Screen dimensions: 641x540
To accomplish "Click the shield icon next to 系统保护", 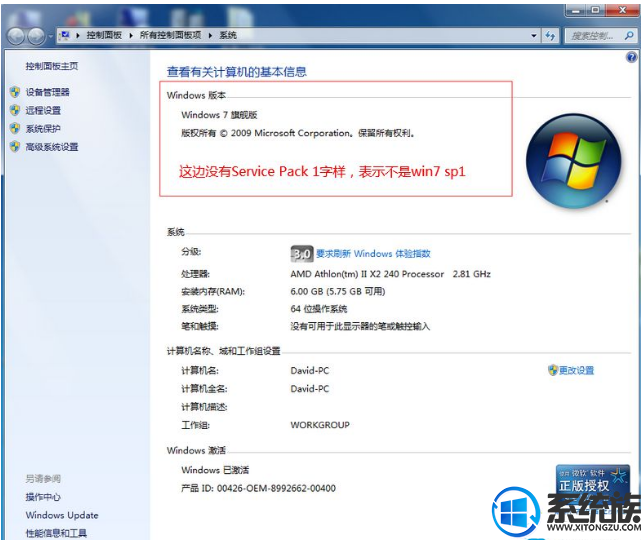I will [x=15, y=129].
